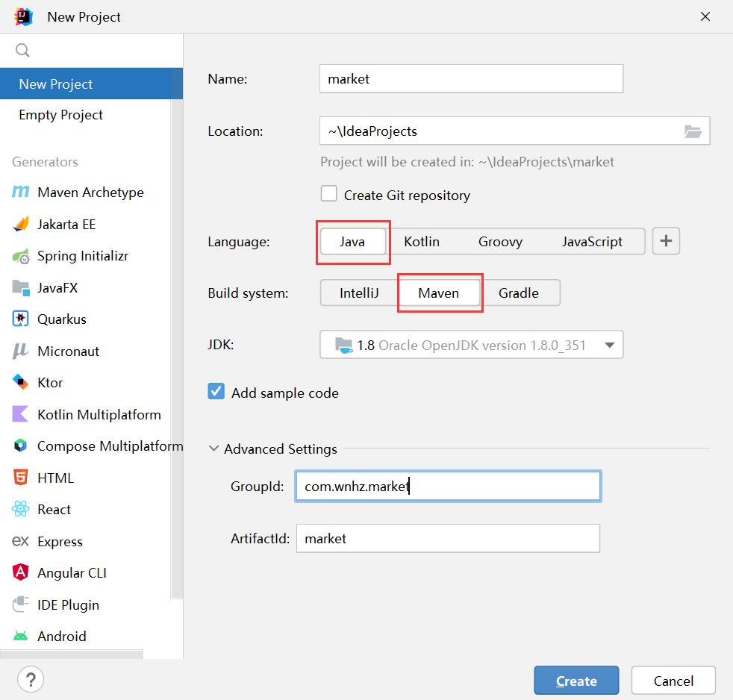
Task: Close the New Project dialog
Action: click(x=705, y=17)
